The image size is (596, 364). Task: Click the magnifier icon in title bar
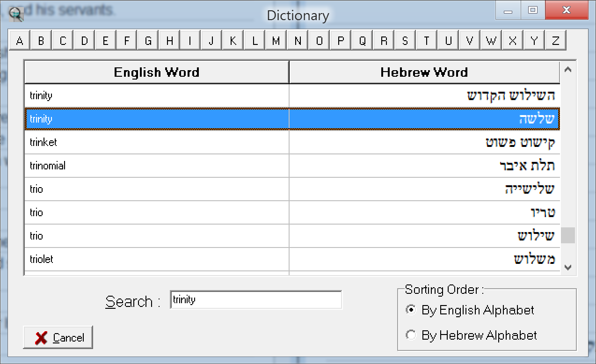(16, 14)
